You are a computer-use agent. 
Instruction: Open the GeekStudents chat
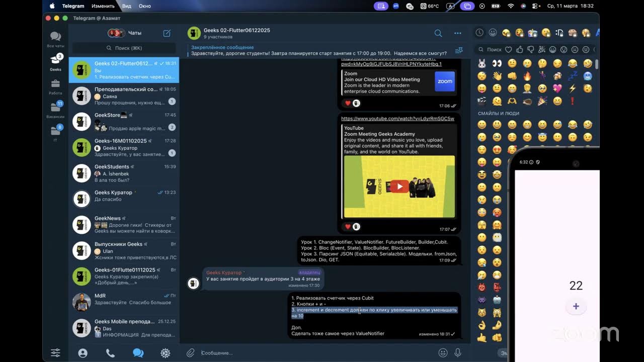(x=124, y=173)
